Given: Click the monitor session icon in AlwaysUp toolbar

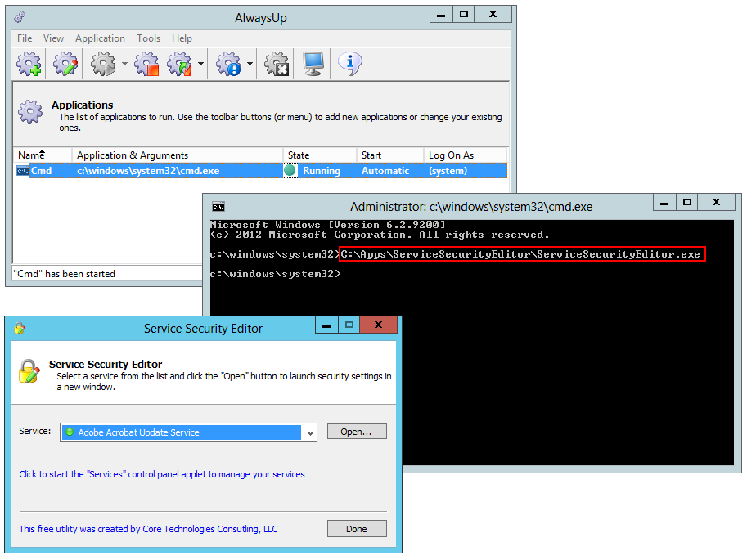Looking at the screenshot, I should coord(313,64).
